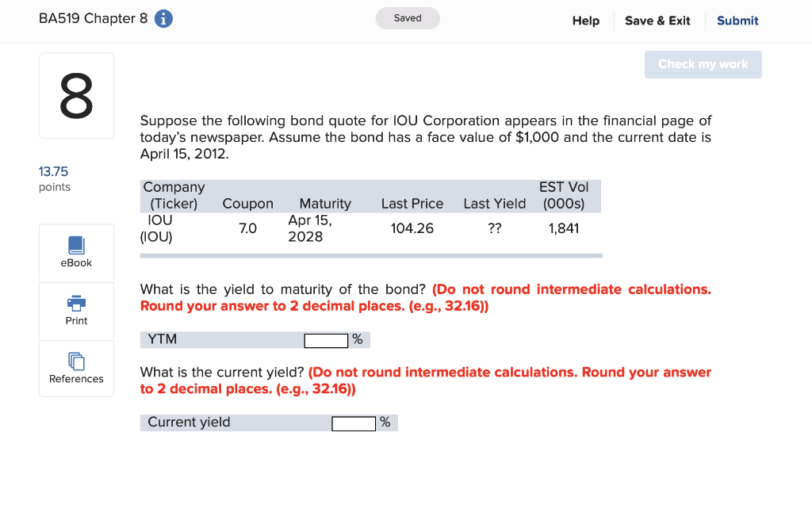The height and width of the screenshot is (528, 812).
Task: Submit the assignment
Action: pyautogui.click(x=737, y=21)
